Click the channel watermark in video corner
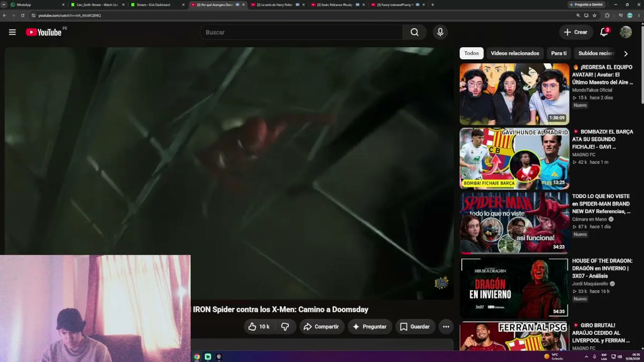Image resolution: width=644 pixels, height=362 pixels. pos(441,283)
